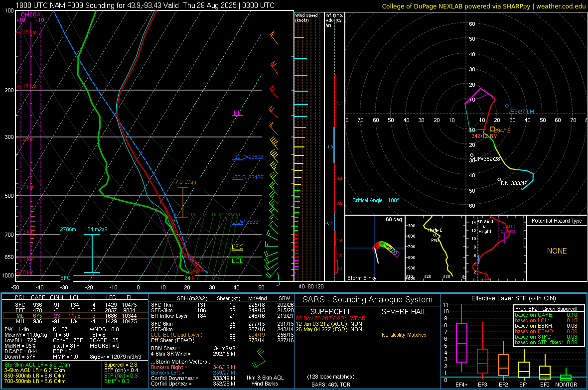Click the SUPERCELL analogue column header
Screen dimensions: 588x390
point(331,312)
